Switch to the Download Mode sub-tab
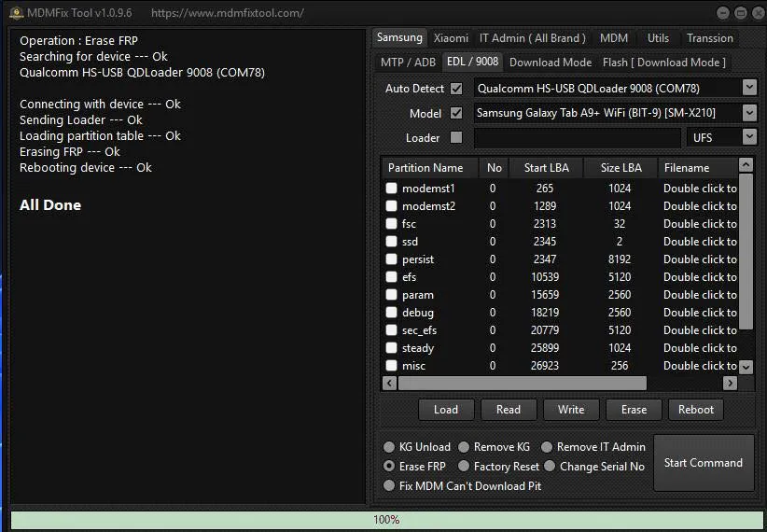 pyautogui.click(x=551, y=63)
